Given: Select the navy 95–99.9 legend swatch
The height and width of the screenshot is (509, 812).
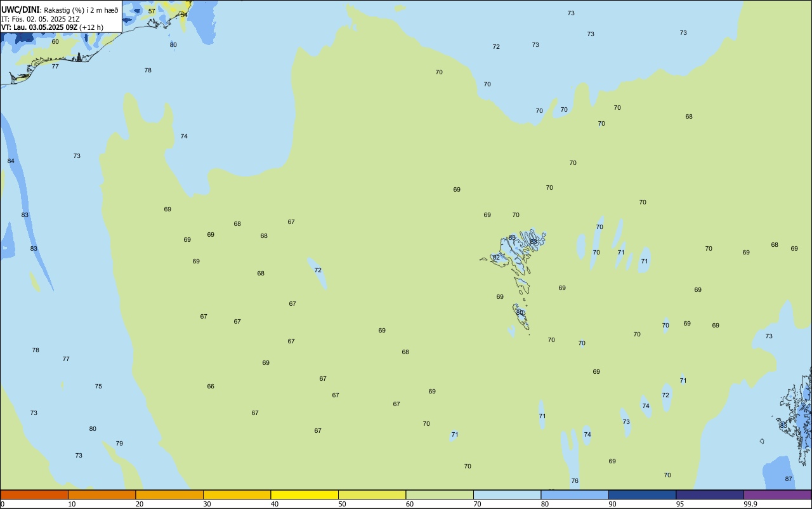Looking at the screenshot, I should click(710, 494).
